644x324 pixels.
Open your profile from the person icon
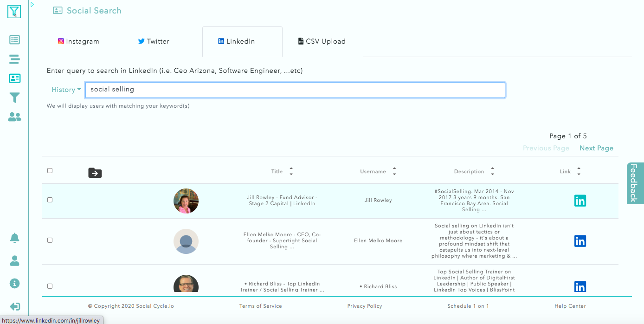click(14, 260)
